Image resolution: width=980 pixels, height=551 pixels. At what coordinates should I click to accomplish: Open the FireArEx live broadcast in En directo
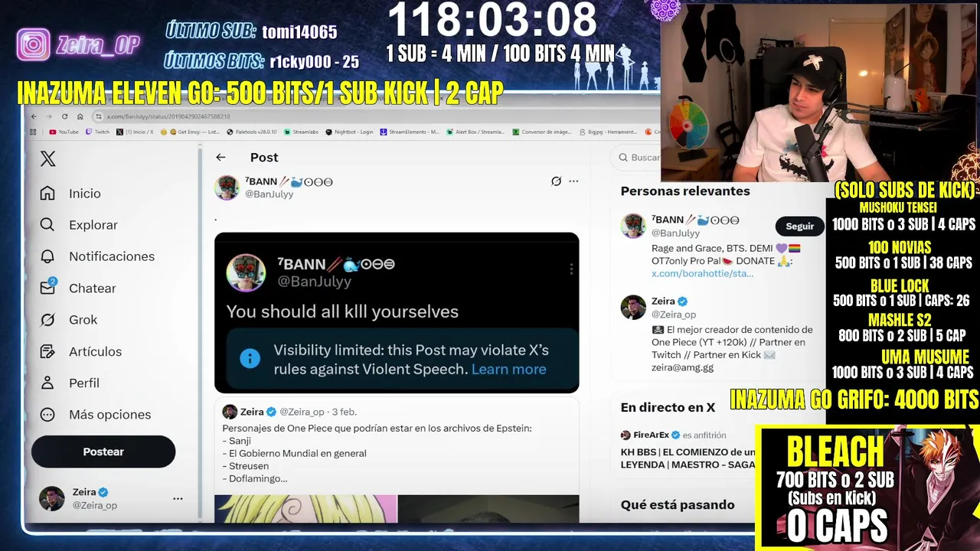(688, 452)
